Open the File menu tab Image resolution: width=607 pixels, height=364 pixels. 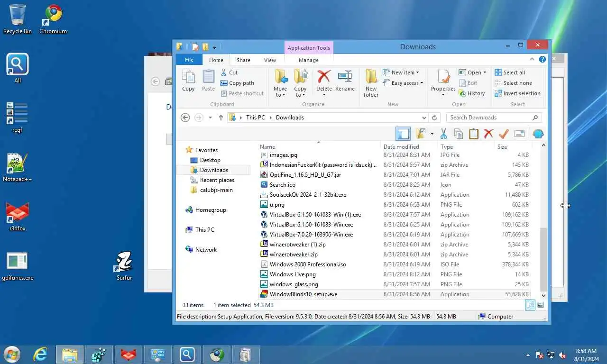(x=189, y=60)
